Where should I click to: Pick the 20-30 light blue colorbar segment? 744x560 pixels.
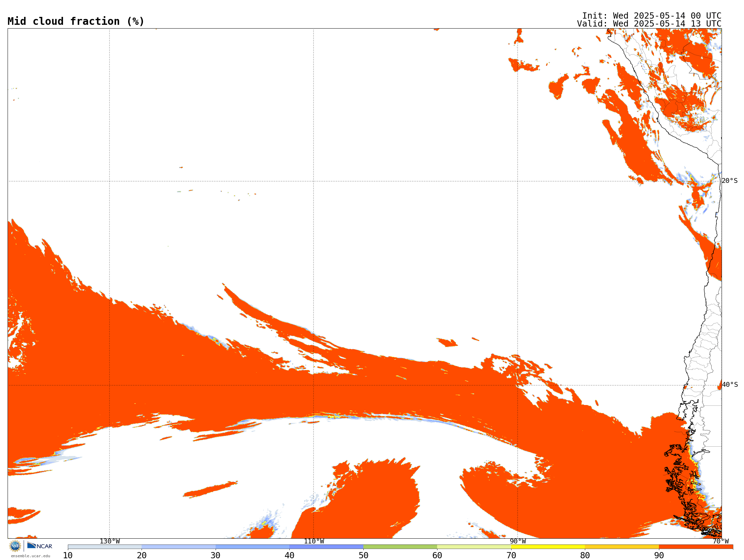(x=178, y=547)
